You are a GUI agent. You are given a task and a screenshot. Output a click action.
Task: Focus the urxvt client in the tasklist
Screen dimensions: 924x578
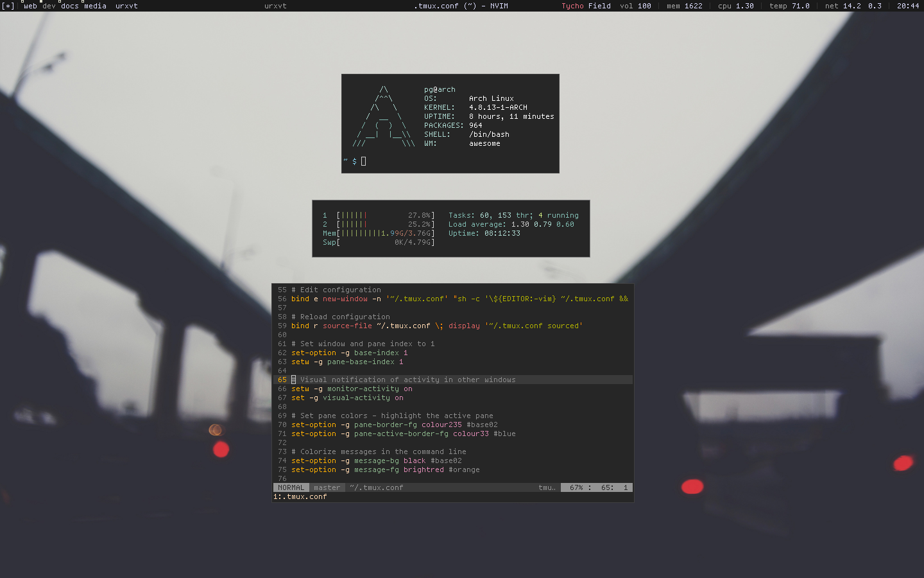click(275, 6)
